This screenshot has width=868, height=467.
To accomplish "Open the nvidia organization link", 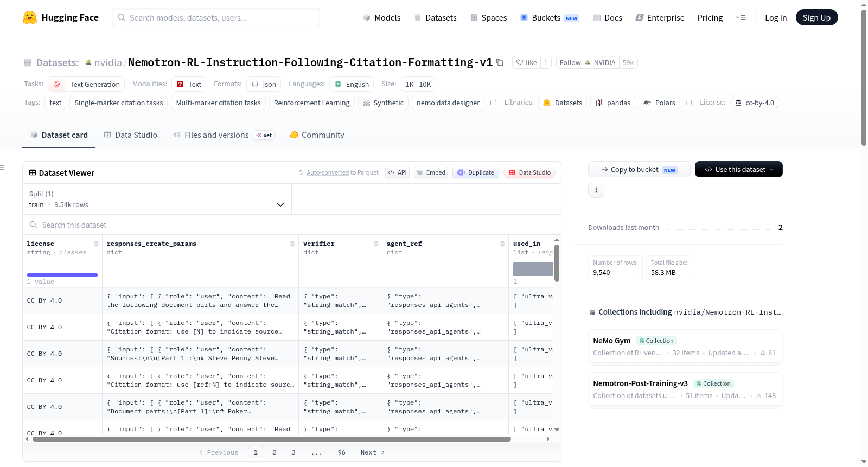I will [x=108, y=62].
